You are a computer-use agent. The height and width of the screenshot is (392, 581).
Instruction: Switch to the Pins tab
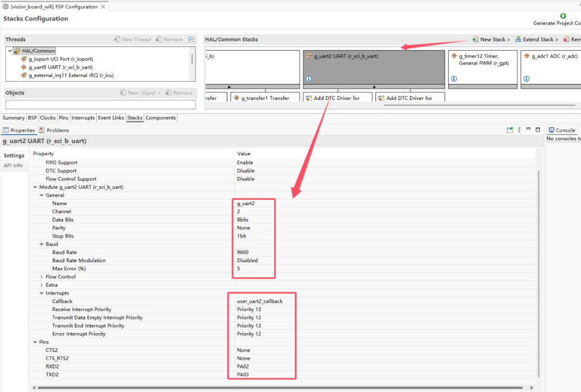click(x=63, y=118)
